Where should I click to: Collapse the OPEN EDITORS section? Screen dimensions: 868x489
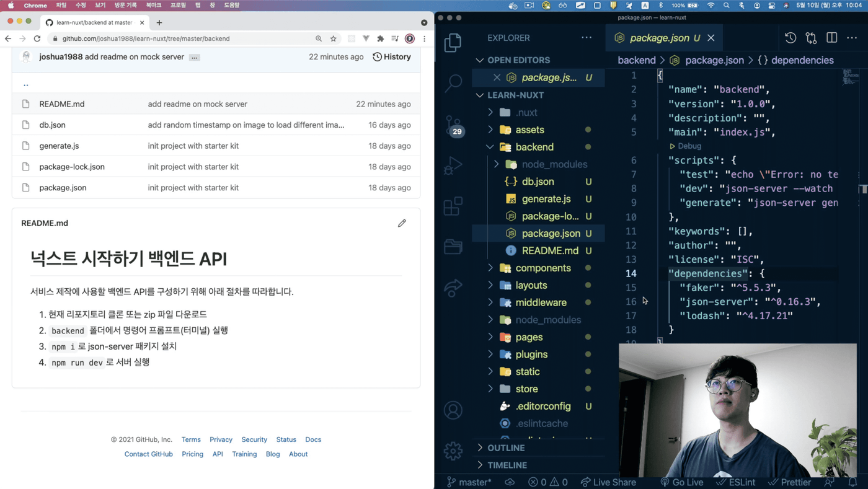tap(480, 60)
